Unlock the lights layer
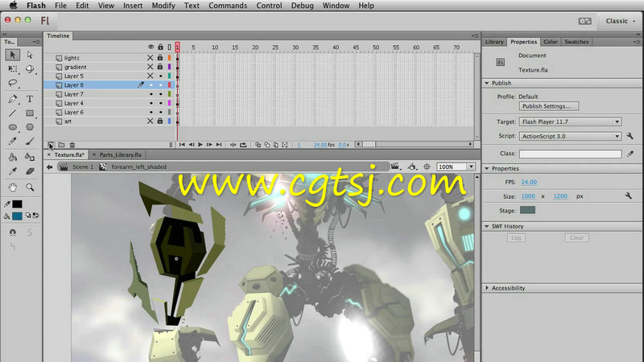Viewport: 644px width, 362px height. pos(160,58)
